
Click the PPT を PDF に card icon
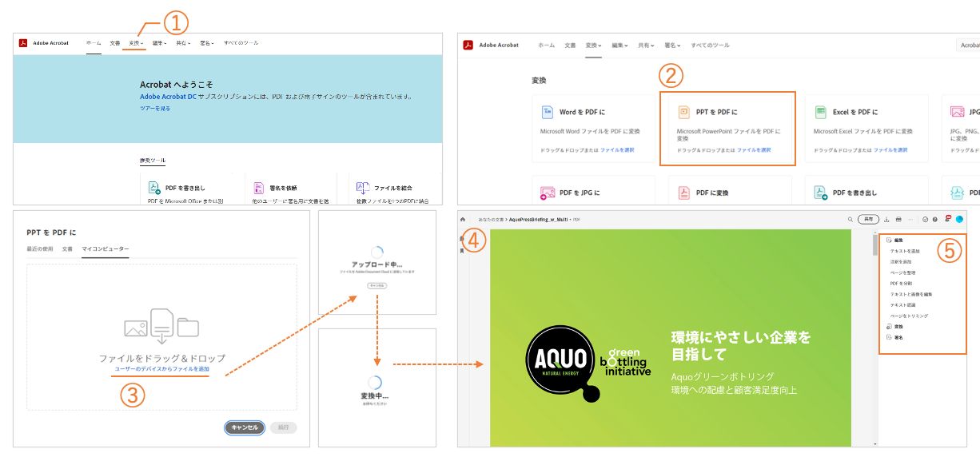coord(683,112)
